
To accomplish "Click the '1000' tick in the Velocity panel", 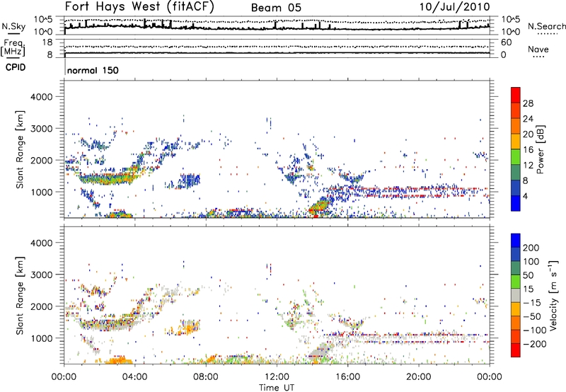I will pos(42,338).
